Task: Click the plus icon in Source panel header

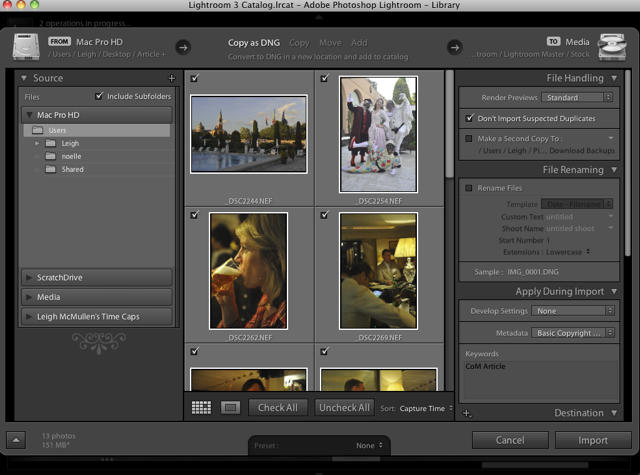Action: [x=171, y=78]
